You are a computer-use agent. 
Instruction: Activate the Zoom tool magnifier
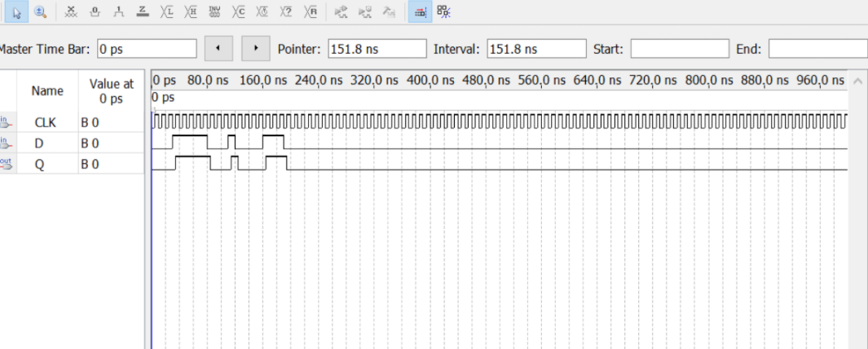[40, 11]
